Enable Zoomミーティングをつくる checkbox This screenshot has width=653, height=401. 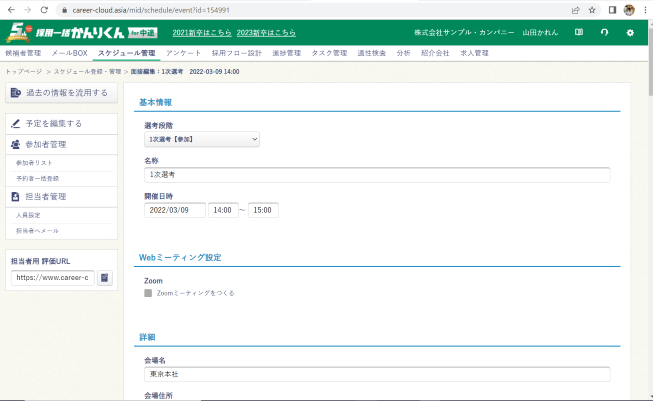coord(148,293)
